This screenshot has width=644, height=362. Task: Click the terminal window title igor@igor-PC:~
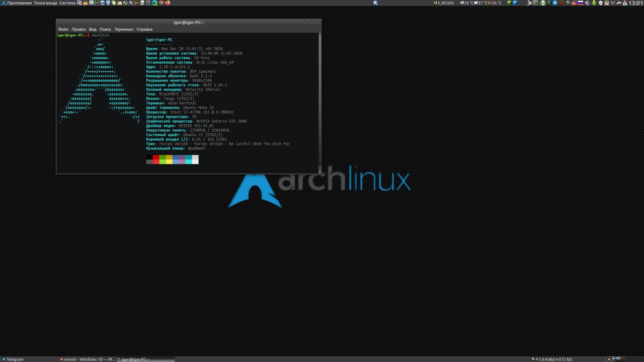pyautogui.click(x=189, y=22)
